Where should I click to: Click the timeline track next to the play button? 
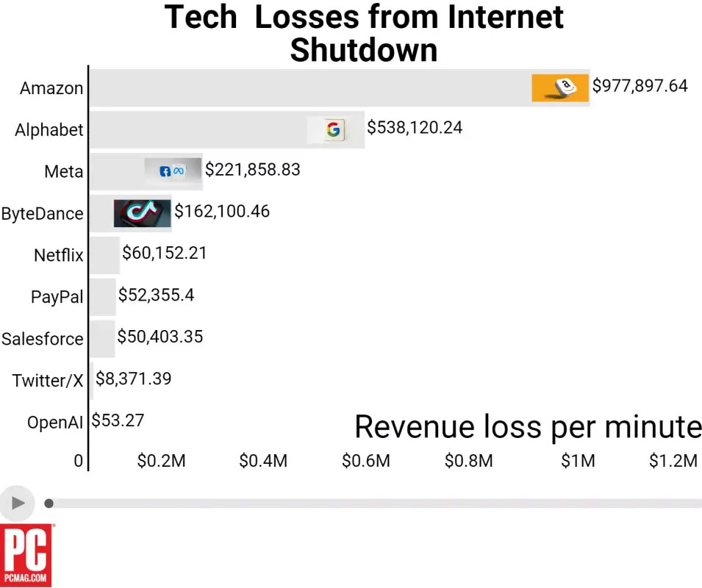[294, 503]
